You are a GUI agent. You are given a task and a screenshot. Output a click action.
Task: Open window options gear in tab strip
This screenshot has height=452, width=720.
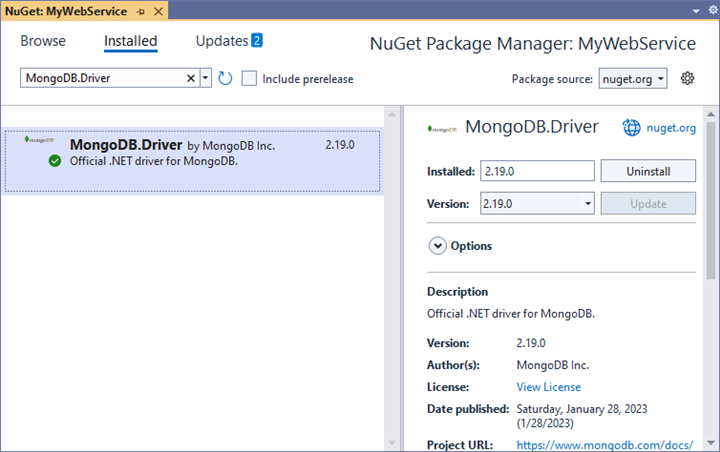[x=713, y=10]
